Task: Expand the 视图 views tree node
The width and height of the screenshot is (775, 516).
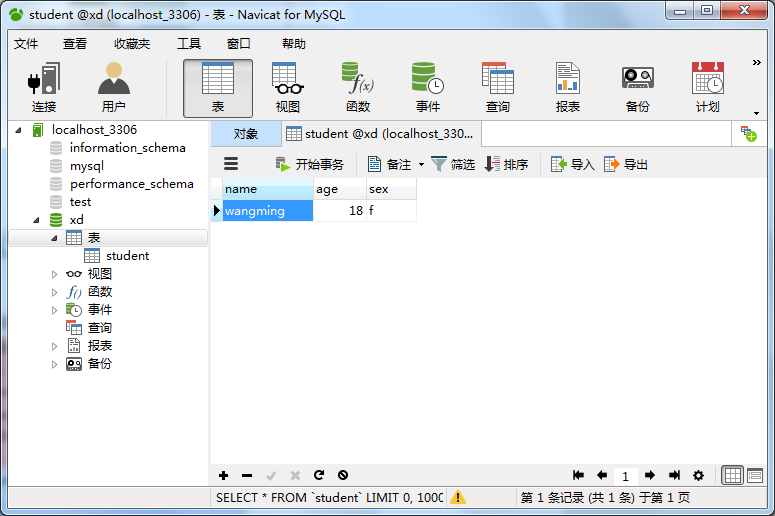Action: 54,274
